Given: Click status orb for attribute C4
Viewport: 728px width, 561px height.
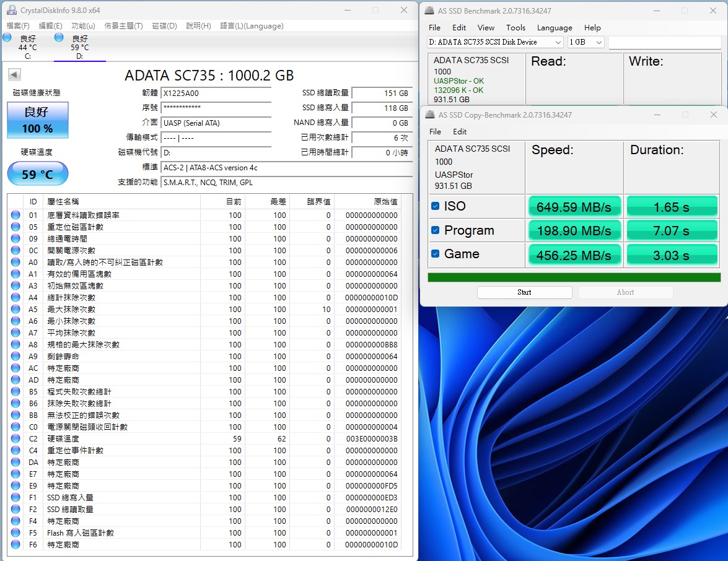Looking at the screenshot, I should click(x=15, y=450).
